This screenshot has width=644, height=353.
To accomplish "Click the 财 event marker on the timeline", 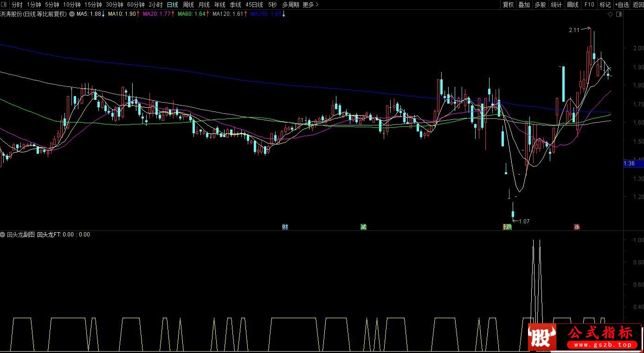I will pyautogui.click(x=285, y=227).
